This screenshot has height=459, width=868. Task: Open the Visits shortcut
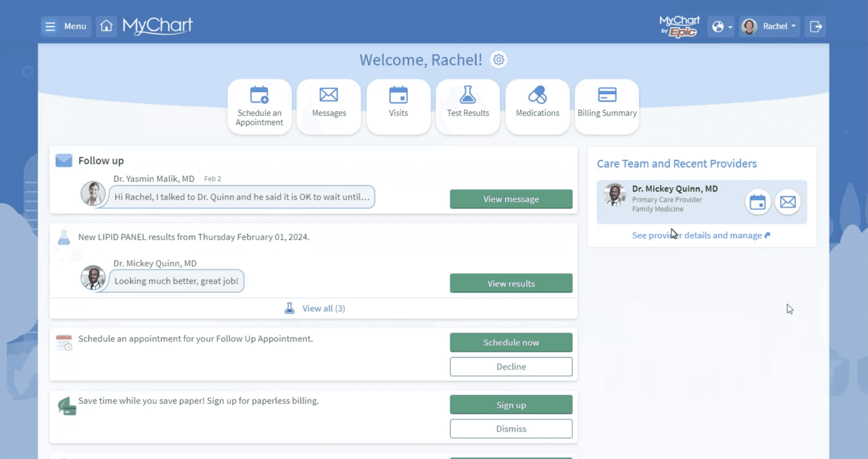coord(398,106)
